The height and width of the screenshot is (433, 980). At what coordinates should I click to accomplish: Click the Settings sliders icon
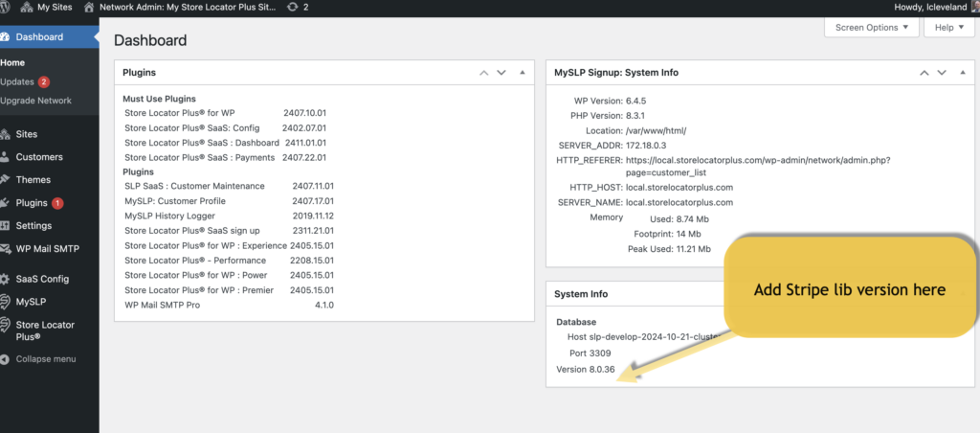(x=5, y=225)
